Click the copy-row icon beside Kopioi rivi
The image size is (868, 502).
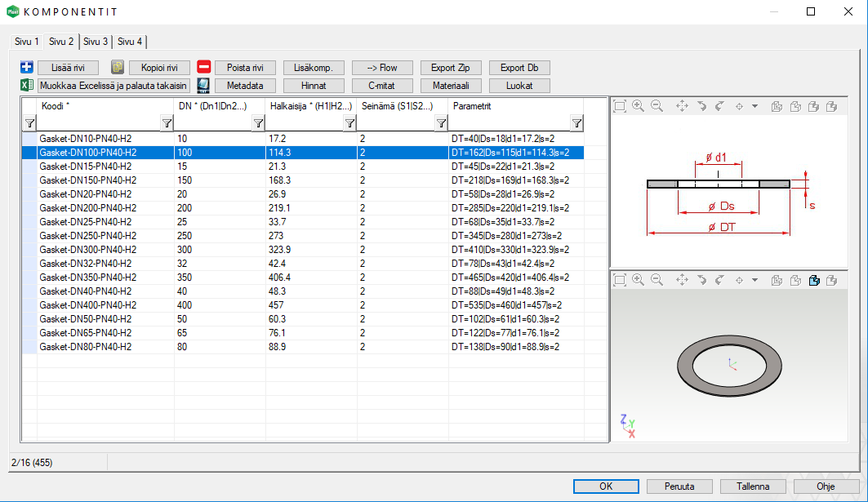(118, 68)
